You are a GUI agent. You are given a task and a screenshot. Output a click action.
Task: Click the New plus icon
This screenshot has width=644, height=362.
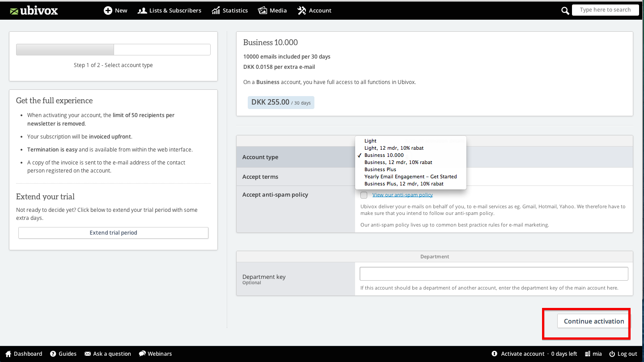click(108, 10)
